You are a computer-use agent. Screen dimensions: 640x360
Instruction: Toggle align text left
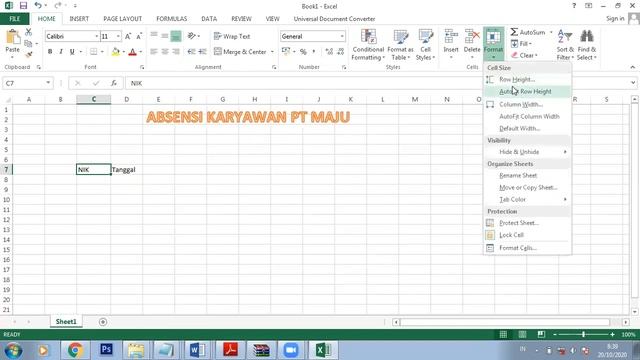click(153, 51)
